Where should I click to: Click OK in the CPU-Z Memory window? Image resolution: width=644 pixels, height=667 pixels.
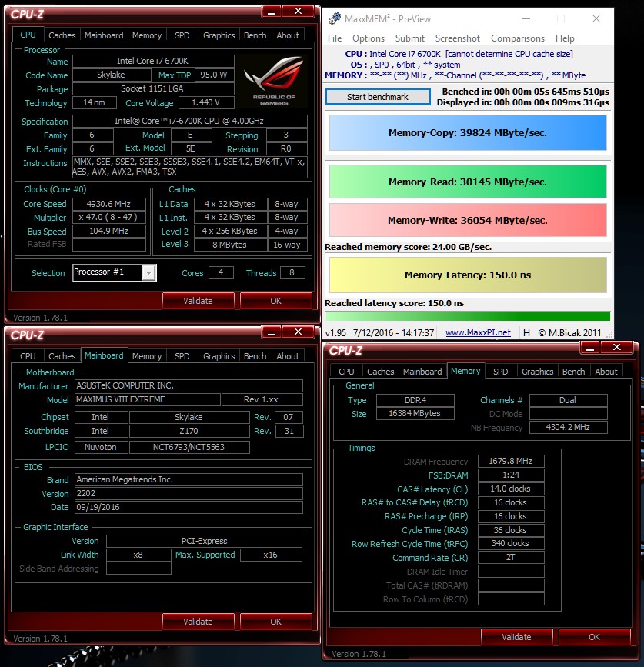(594, 637)
